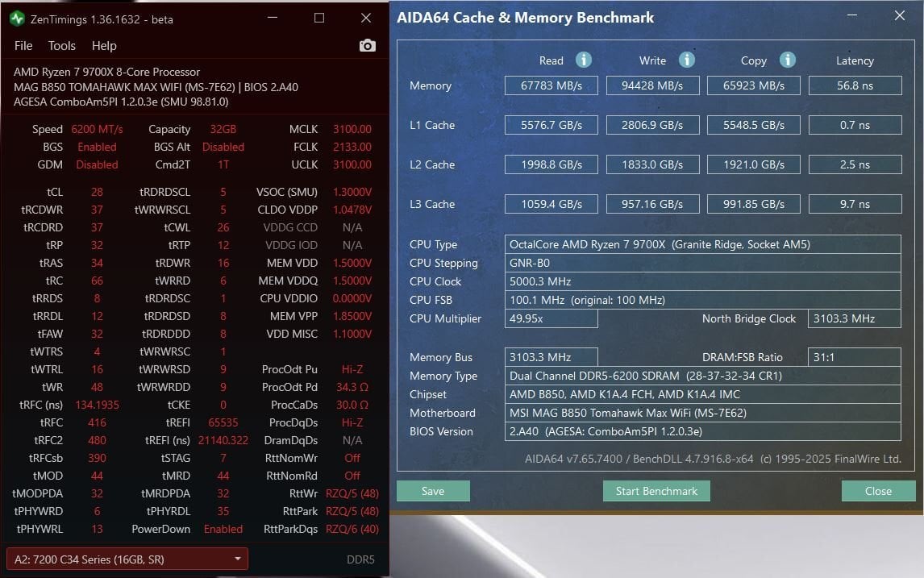Image resolution: width=924 pixels, height=578 pixels.
Task: Click the MEM VPP value 1.8500V
Action: 352,316
